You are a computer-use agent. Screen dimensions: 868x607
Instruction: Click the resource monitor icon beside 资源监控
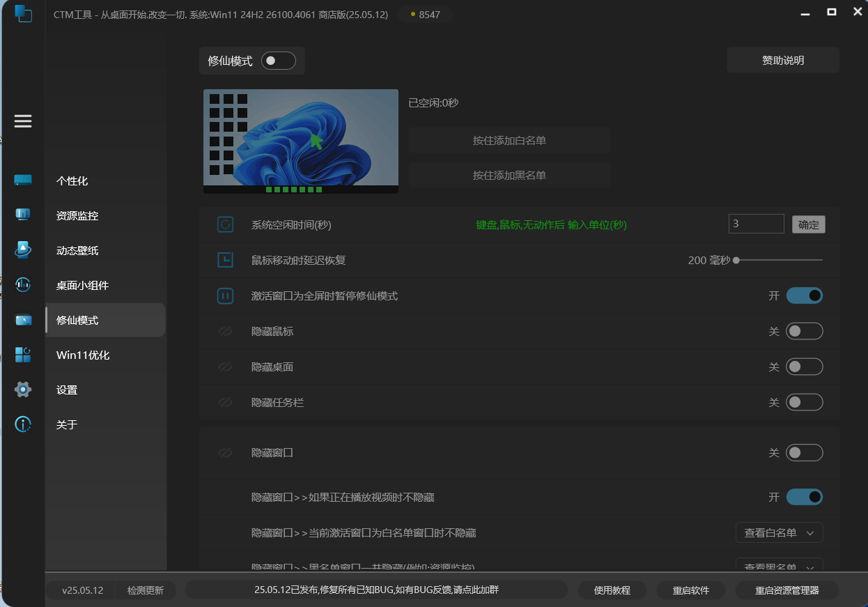(x=23, y=215)
